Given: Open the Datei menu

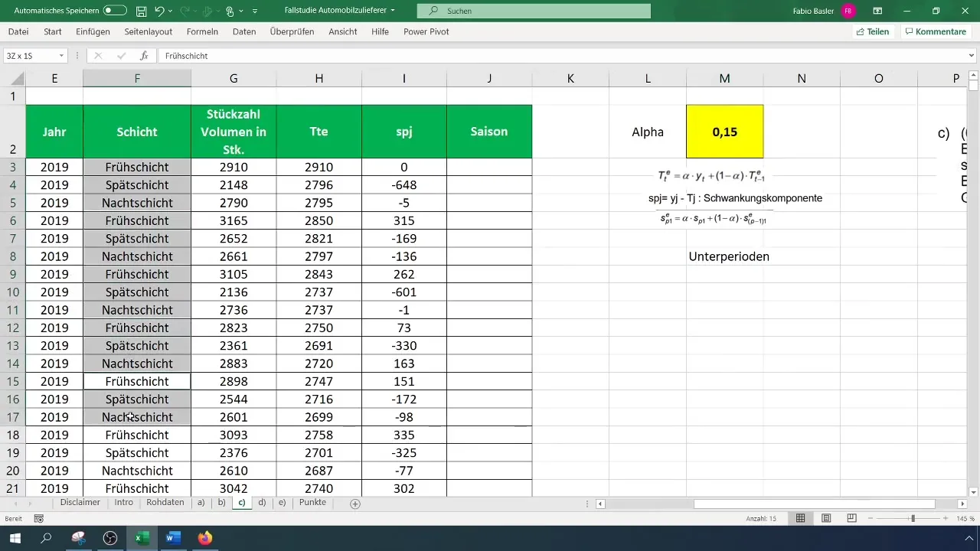Looking at the screenshot, I should click(x=18, y=32).
